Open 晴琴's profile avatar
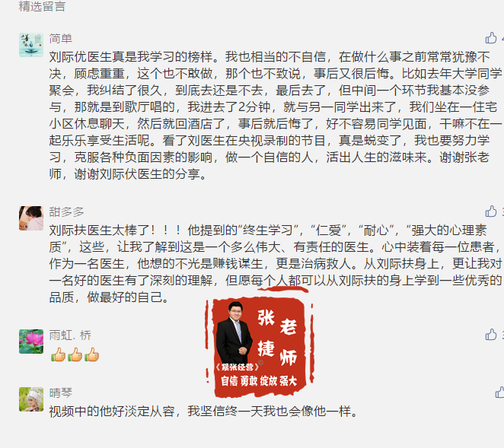This screenshot has height=448, width=504. pyautogui.click(x=31, y=399)
